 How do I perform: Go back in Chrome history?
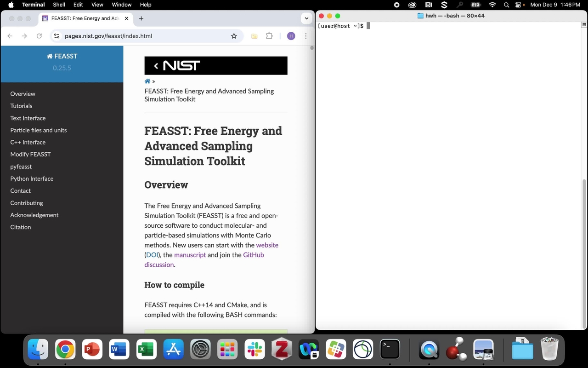(10, 36)
